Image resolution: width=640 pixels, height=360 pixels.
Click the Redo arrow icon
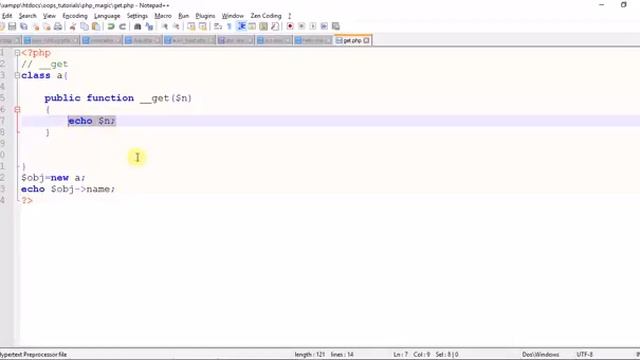tap(122, 27)
